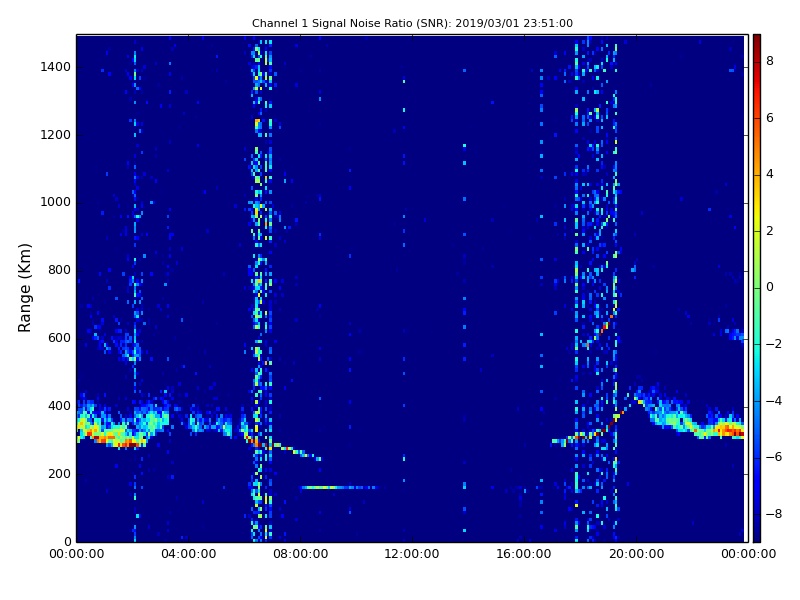
Task: Click the 16:00:00 time tick label
Action: [524, 553]
